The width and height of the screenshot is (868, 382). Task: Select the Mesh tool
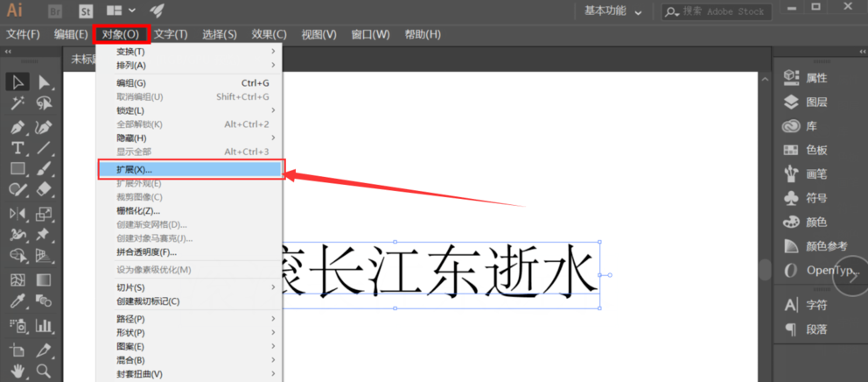17,279
